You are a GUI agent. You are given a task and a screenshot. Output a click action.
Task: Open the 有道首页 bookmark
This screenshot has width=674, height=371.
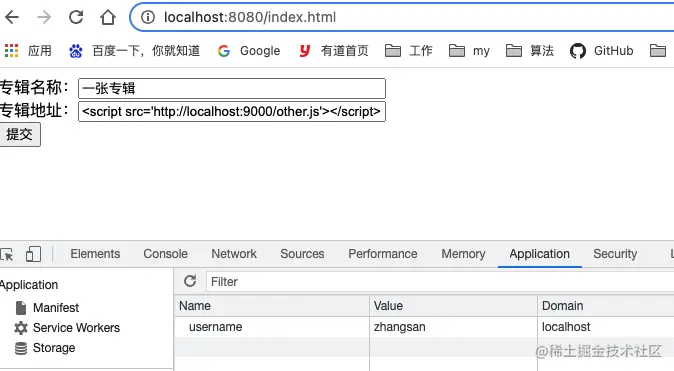pyautogui.click(x=334, y=51)
